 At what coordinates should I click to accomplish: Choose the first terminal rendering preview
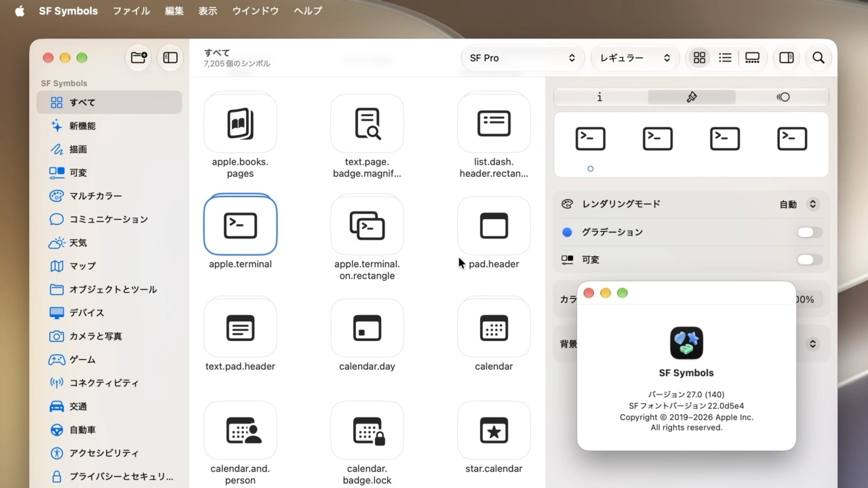[x=590, y=138]
